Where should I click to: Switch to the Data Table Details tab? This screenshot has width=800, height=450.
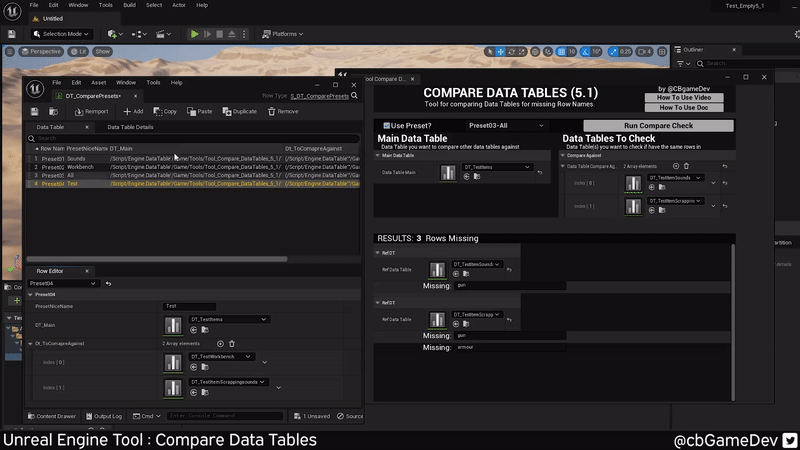click(130, 127)
